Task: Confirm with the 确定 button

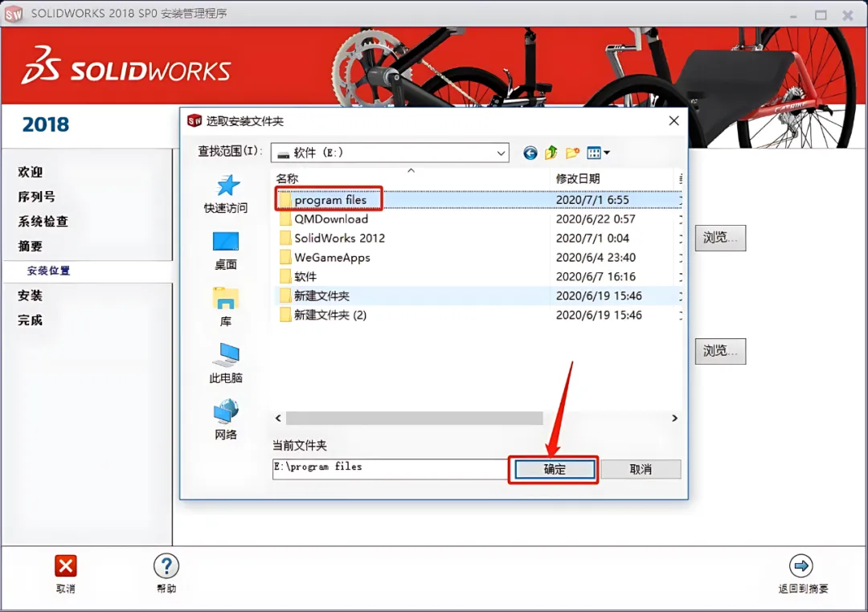Action: click(x=554, y=469)
